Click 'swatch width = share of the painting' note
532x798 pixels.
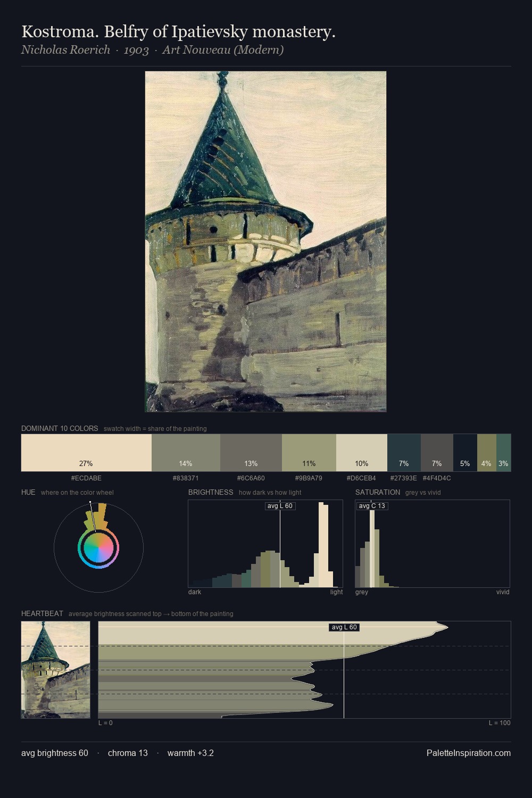coord(155,429)
